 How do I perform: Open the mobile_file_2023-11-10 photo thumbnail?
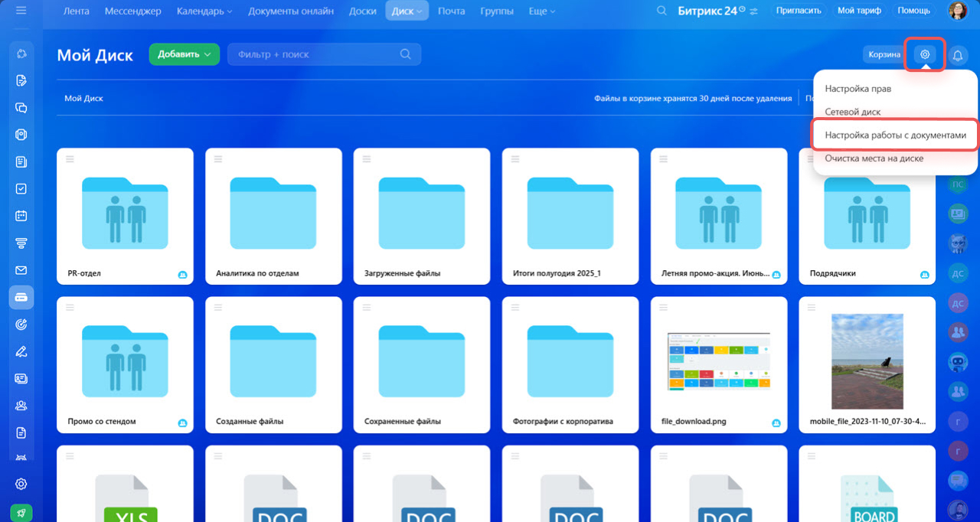(x=867, y=361)
